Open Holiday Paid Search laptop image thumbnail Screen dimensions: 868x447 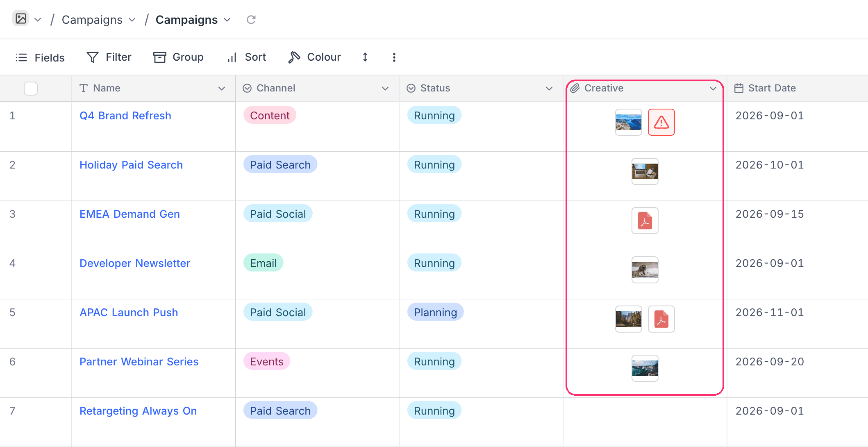[x=645, y=171]
